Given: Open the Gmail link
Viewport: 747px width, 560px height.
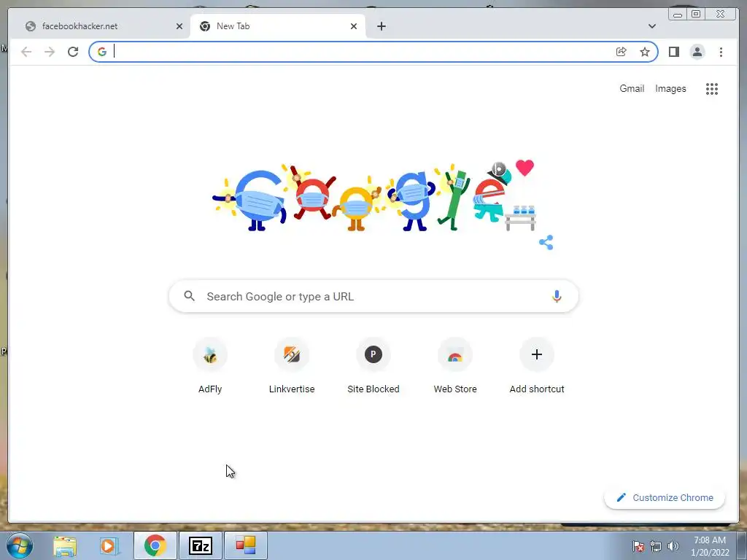Looking at the screenshot, I should [x=632, y=88].
